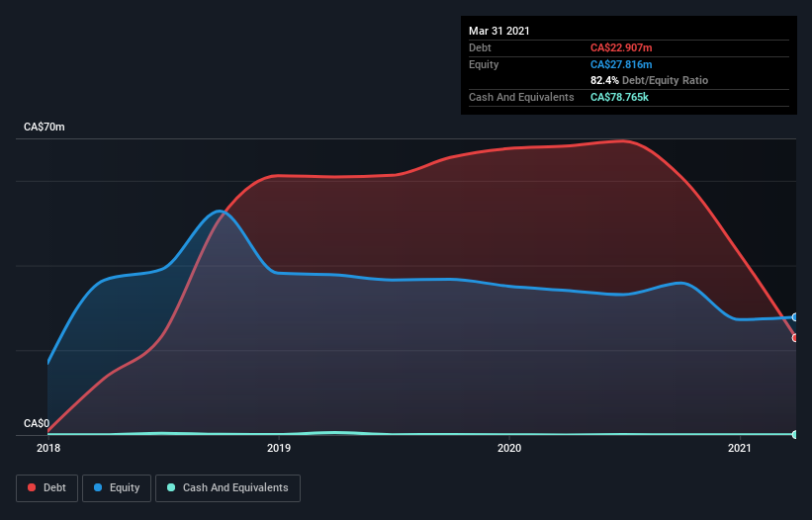Toggle the Cash And Equivalents legend button
Screen dimensions: 812x520
[227, 488]
